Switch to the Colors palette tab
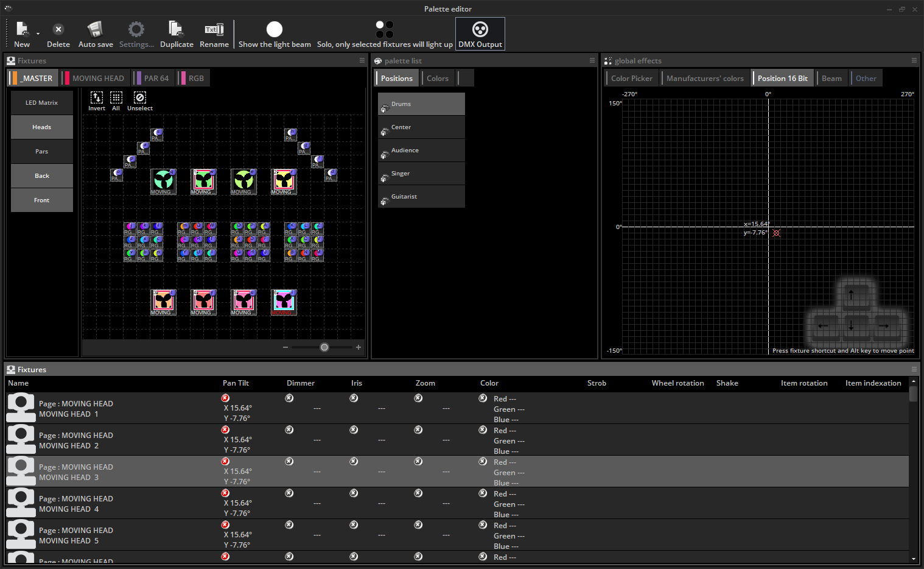The image size is (924, 569). point(437,79)
